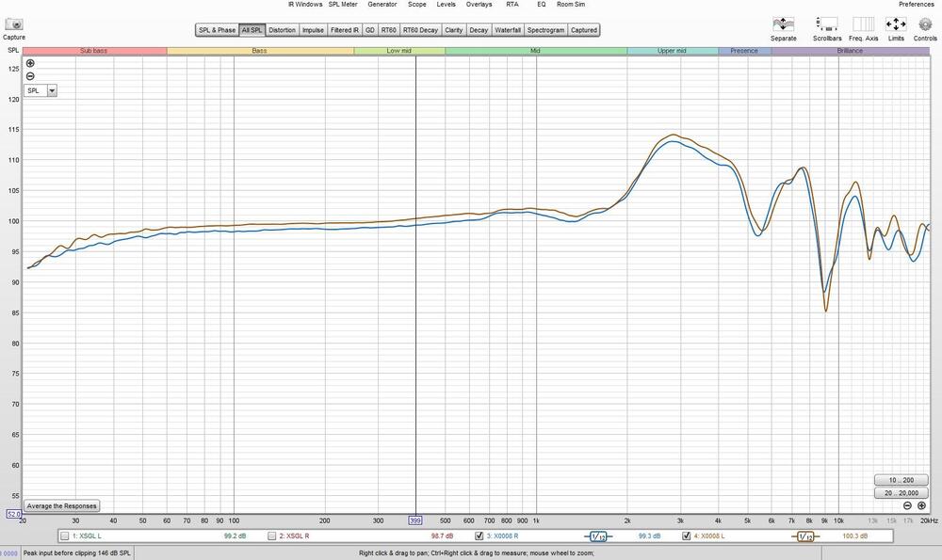Open the SPL axis dropdown
This screenshot has height=560, width=942.
(52, 90)
